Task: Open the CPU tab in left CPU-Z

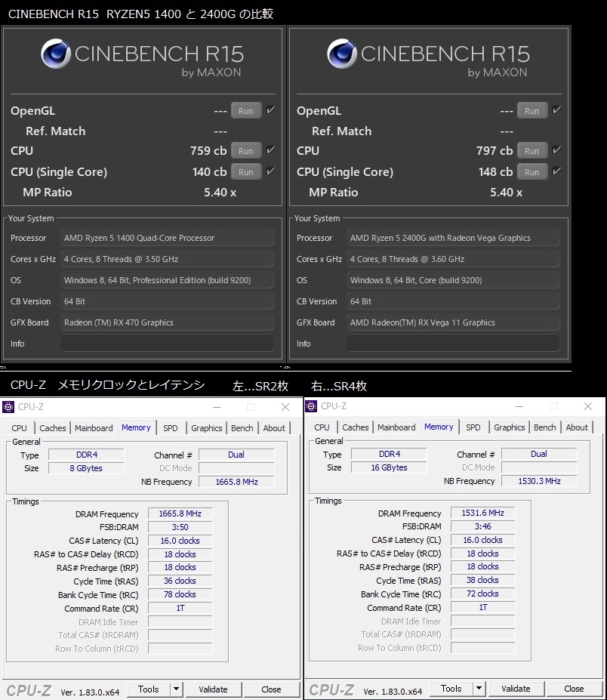Action: click(x=19, y=427)
